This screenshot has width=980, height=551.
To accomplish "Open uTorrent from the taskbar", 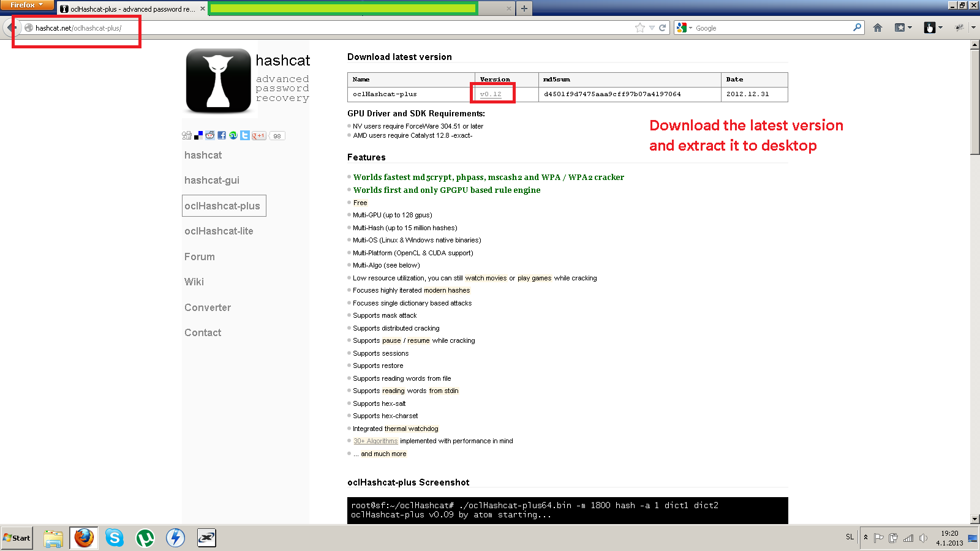I will click(145, 538).
